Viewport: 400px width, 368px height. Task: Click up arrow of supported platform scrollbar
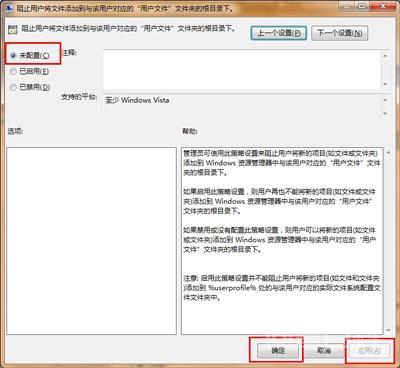[x=385, y=100]
